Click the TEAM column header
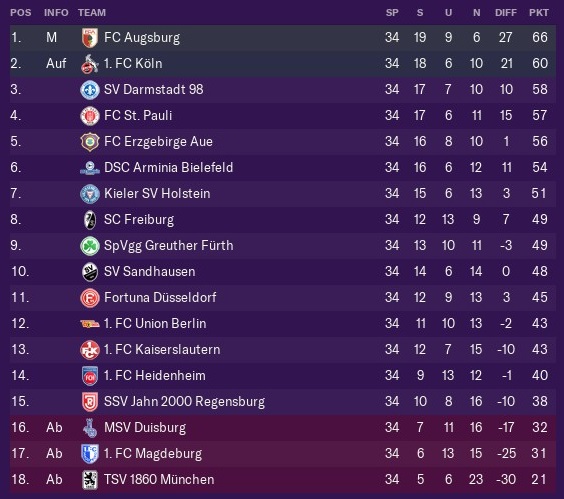This screenshot has width=564, height=499. (92, 13)
